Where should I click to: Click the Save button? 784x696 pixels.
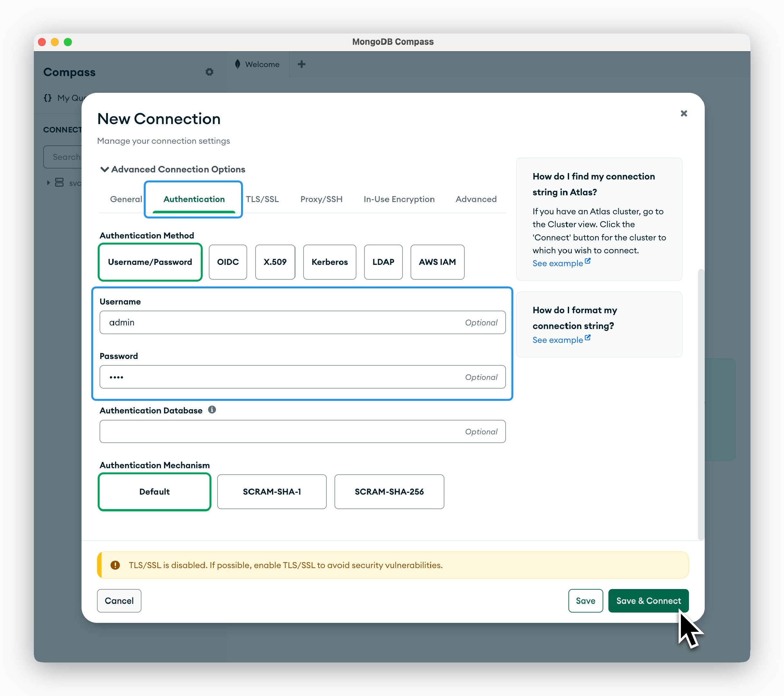pyautogui.click(x=585, y=601)
